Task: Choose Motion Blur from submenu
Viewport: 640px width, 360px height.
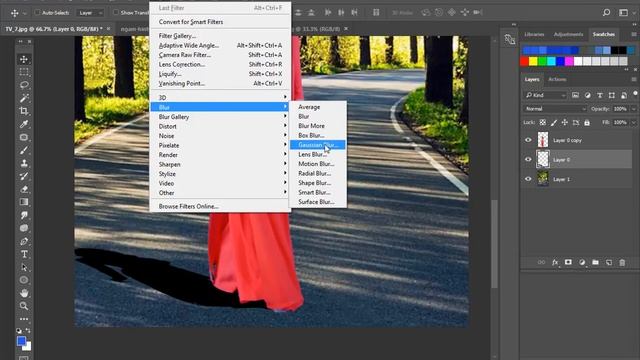Action: (x=318, y=164)
